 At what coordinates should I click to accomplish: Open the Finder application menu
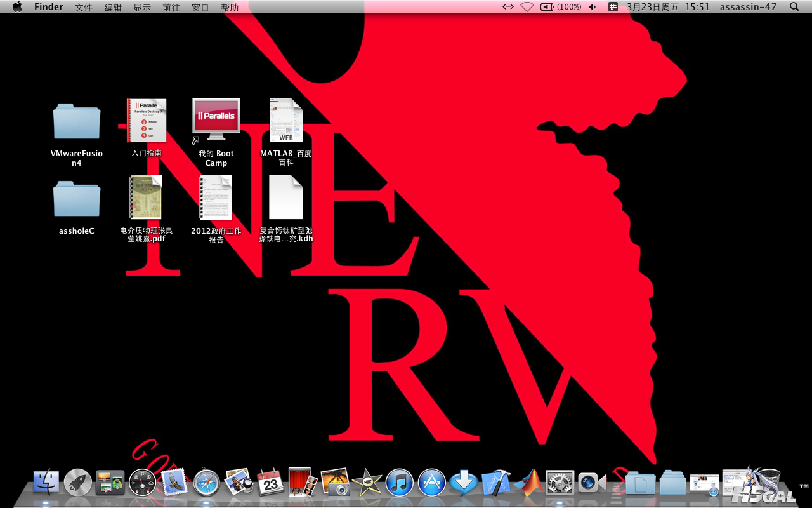pyautogui.click(x=49, y=7)
